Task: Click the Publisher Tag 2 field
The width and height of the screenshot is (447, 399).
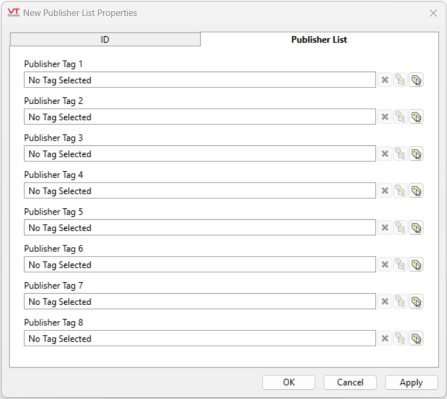Action: [x=200, y=117]
